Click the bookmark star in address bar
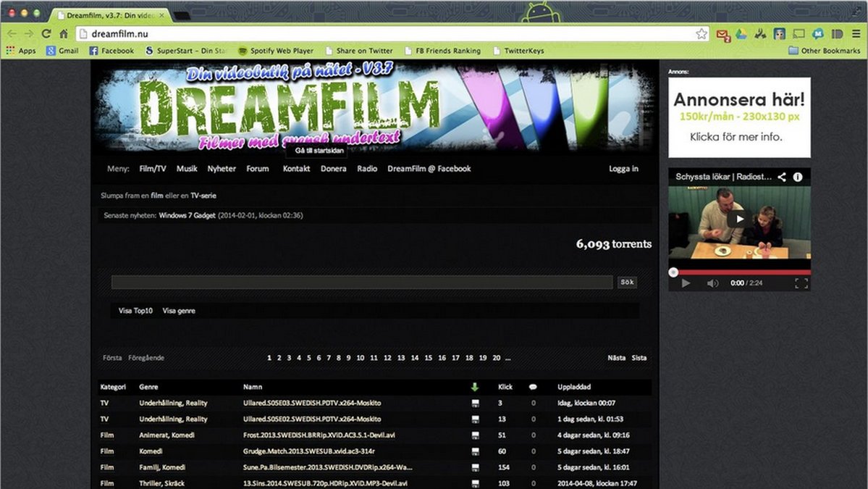 pos(701,33)
